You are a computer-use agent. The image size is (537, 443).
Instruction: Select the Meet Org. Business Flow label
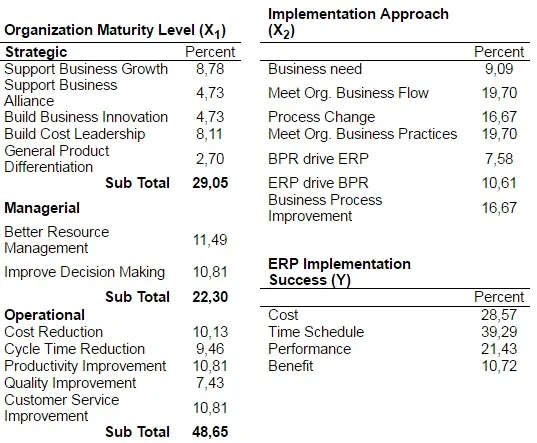pyautogui.click(x=348, y=93)
